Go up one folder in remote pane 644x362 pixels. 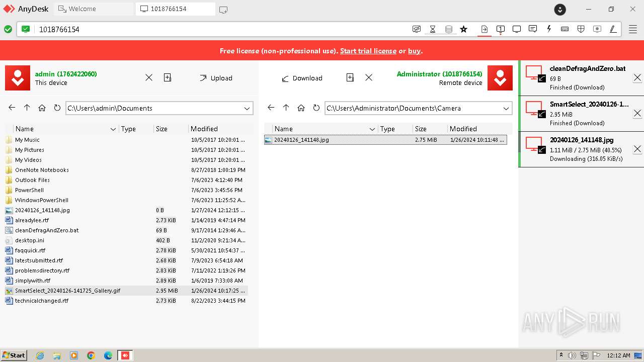[x=286, y=108]
